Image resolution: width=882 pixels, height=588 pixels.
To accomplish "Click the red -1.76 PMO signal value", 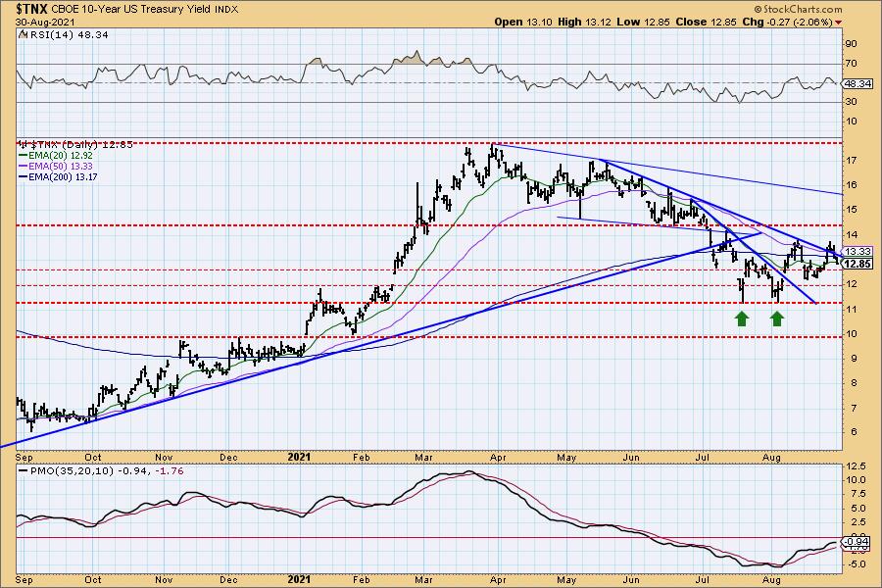I will (171, 471).
